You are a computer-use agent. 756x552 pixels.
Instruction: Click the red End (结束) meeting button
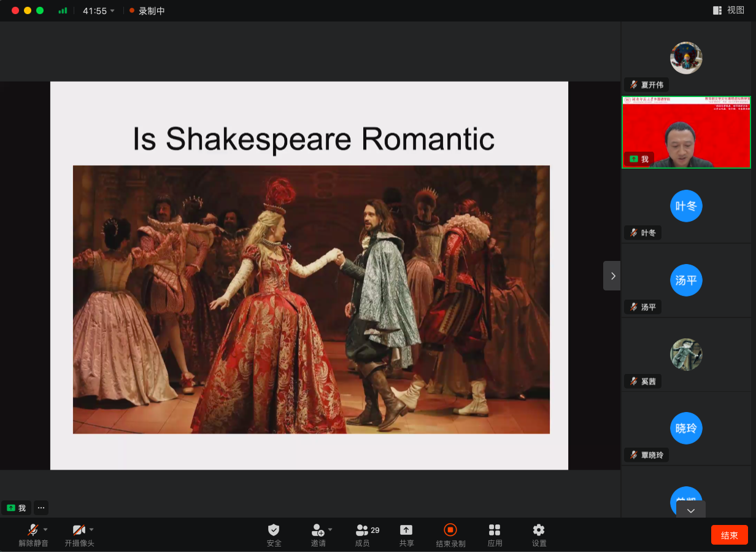pyautogui.click(x=729, y=535)
